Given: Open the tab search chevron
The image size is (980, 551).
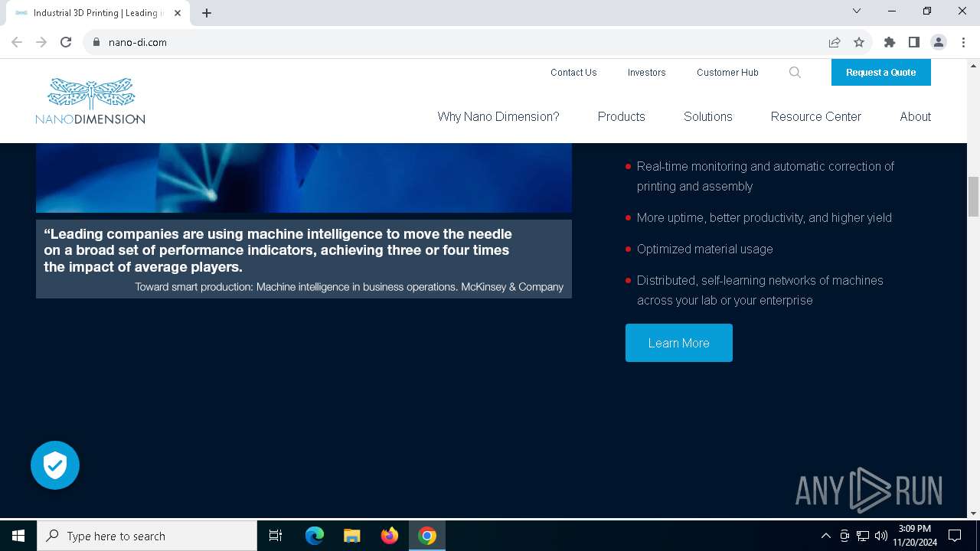Looking at the screenshot, I should [857, 11].
